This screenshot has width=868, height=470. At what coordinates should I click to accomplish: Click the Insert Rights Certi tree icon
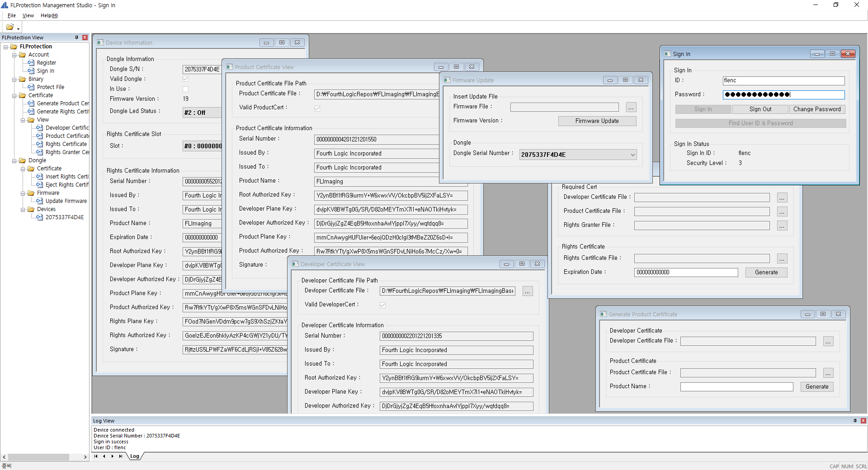40,177
